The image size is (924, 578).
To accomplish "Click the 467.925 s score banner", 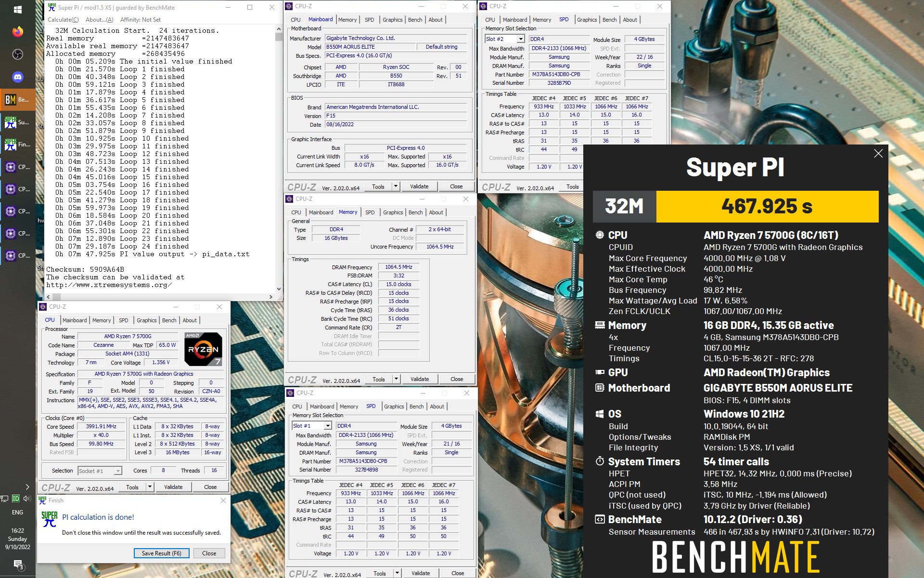I will click(x=767, y=207).
